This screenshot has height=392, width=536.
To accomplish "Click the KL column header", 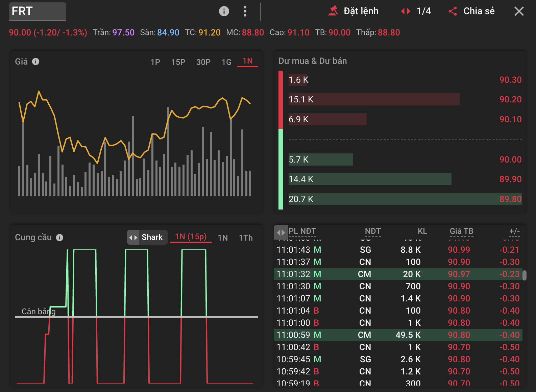I will click(x=422, y=231).
